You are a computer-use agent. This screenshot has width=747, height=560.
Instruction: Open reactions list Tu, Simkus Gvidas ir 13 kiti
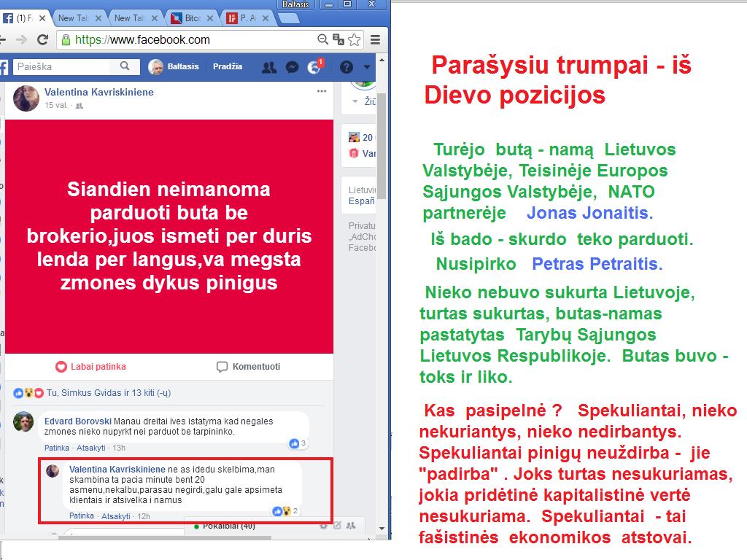click(x=108, y=393)
